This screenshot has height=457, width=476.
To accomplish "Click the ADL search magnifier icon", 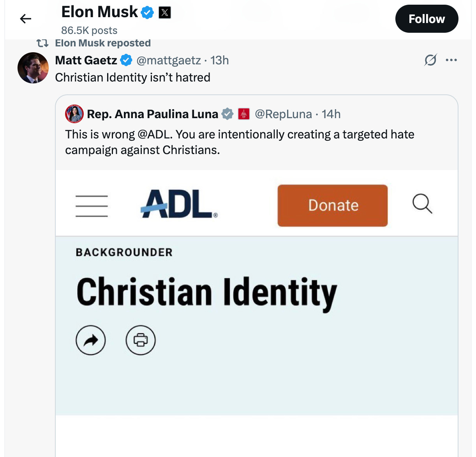I will point(422,204).
